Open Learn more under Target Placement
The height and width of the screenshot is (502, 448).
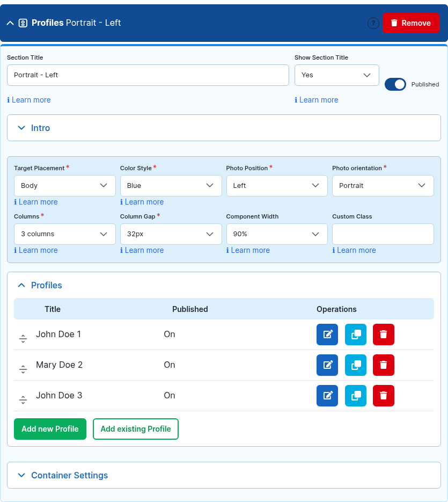pos(36,202)
